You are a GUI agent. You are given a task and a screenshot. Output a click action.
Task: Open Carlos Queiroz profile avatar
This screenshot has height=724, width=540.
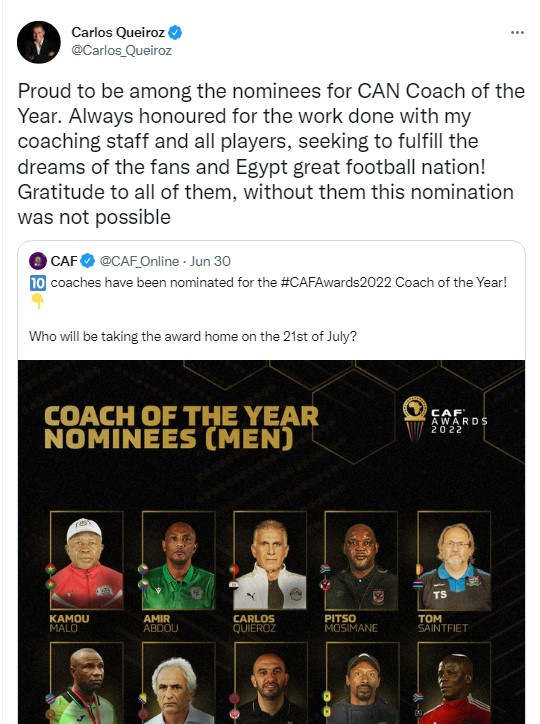coord(39,42)
